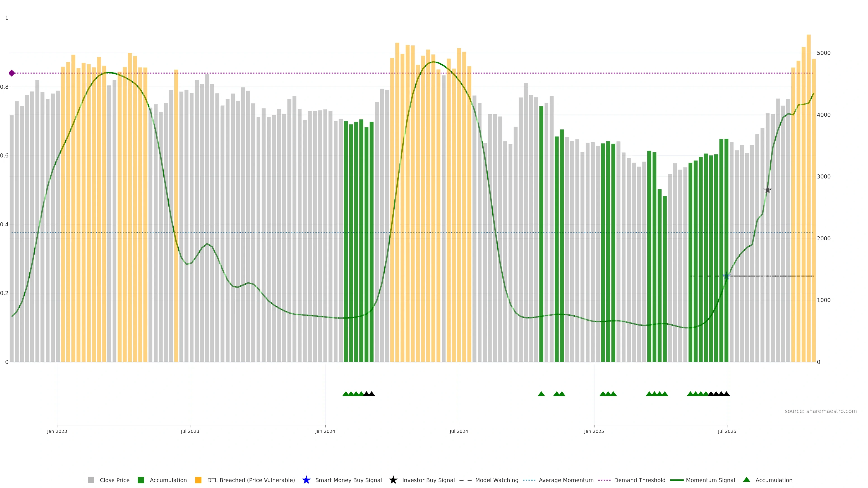Screen dimensions: 868x488
Task: Toggle Momentum Signal legend entry
Action: point(710,480)
